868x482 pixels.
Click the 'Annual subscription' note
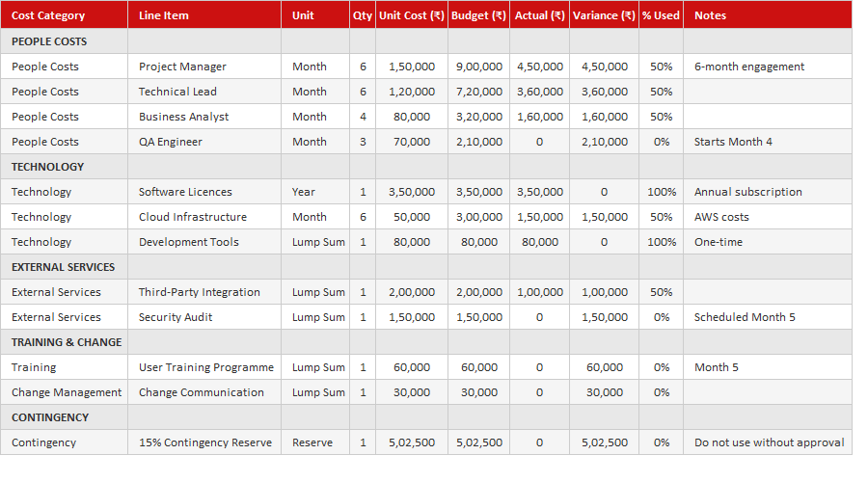(x=748, y=192)
